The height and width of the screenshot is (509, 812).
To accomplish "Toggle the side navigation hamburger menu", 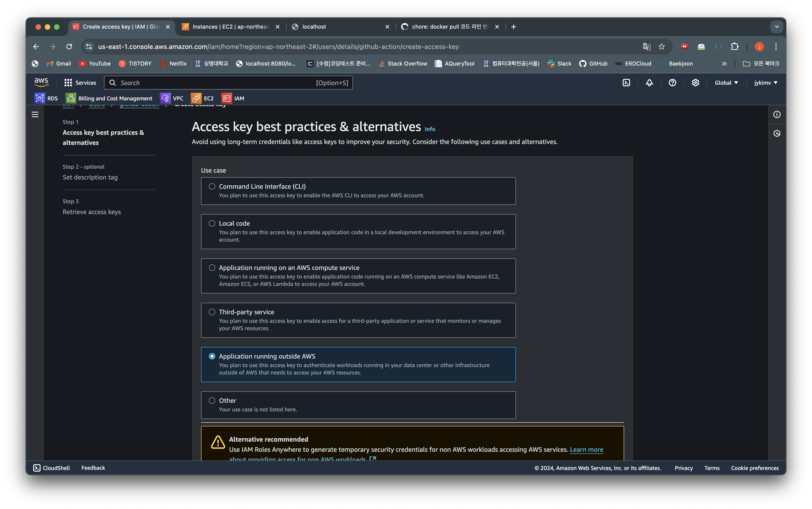I will pyautogui.click(x=35, y=114).
